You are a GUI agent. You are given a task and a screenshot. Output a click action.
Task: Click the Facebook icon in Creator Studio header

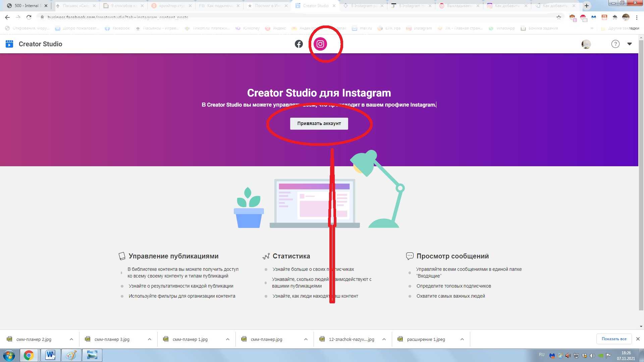299,44
